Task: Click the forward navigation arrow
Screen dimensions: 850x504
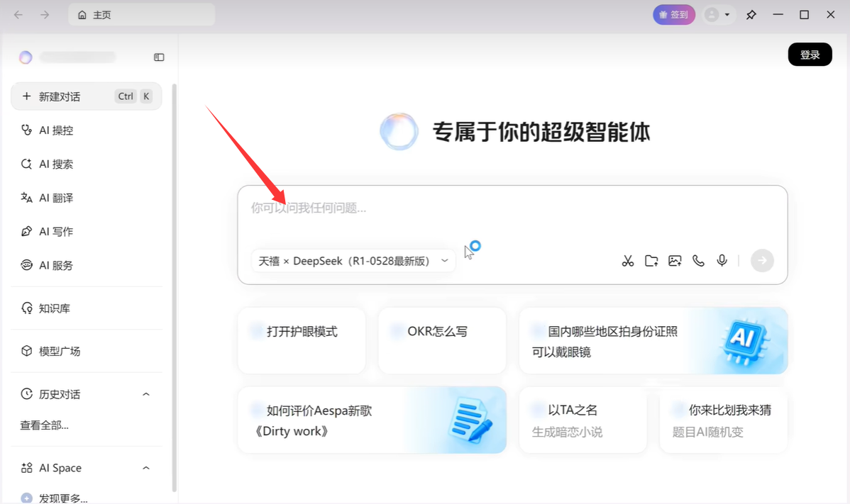Action: (x=45, y=15)
